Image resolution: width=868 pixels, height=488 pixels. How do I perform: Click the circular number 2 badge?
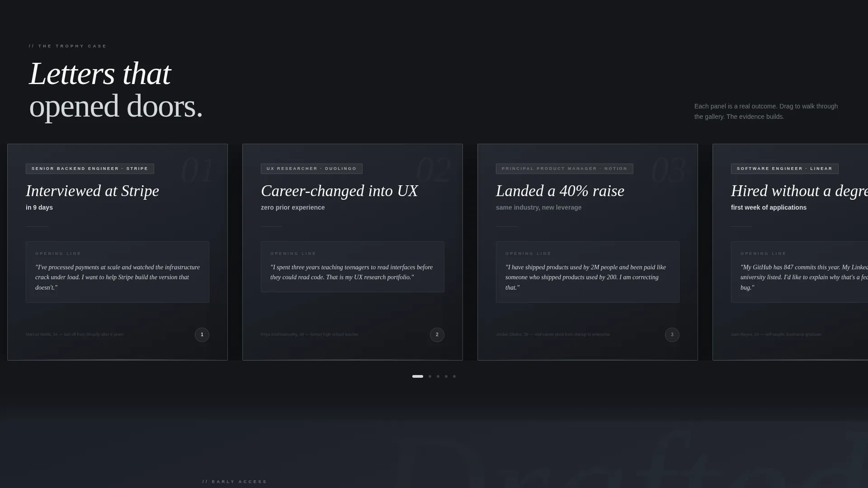437,335
